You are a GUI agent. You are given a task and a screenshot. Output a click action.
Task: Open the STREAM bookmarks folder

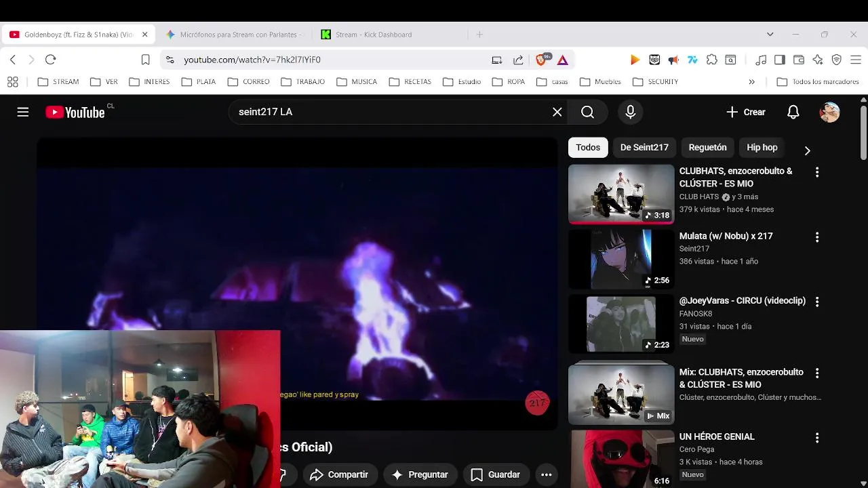coord(58,82)
